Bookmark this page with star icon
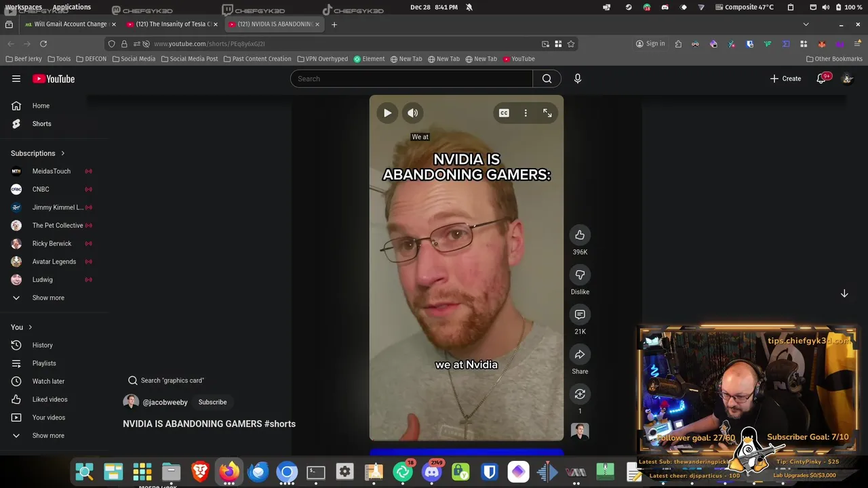 (571, 43)
